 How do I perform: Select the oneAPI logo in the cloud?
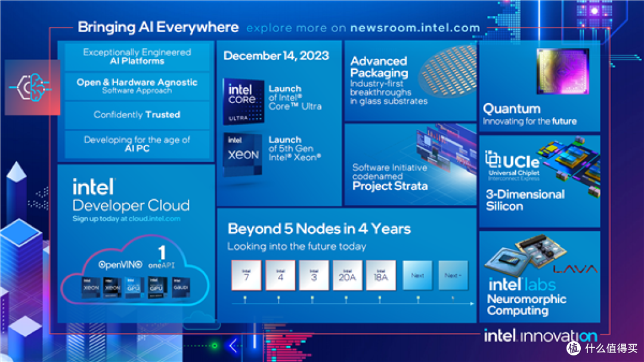[162, 258]
